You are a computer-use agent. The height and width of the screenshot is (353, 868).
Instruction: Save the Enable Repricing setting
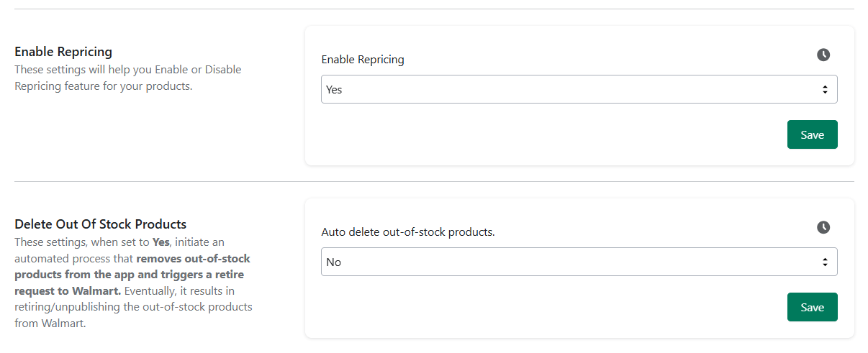point(812,134)
